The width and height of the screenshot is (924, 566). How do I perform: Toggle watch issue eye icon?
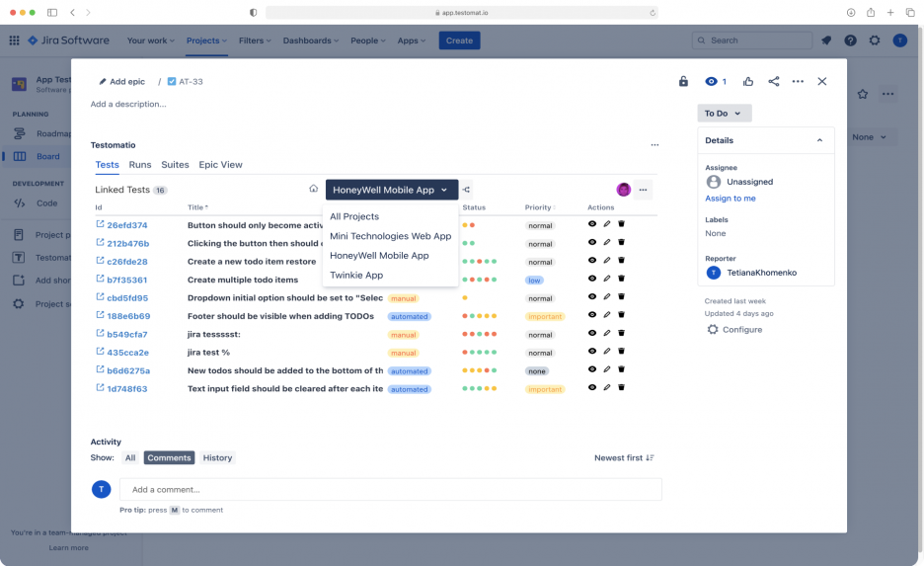[712, 81]
